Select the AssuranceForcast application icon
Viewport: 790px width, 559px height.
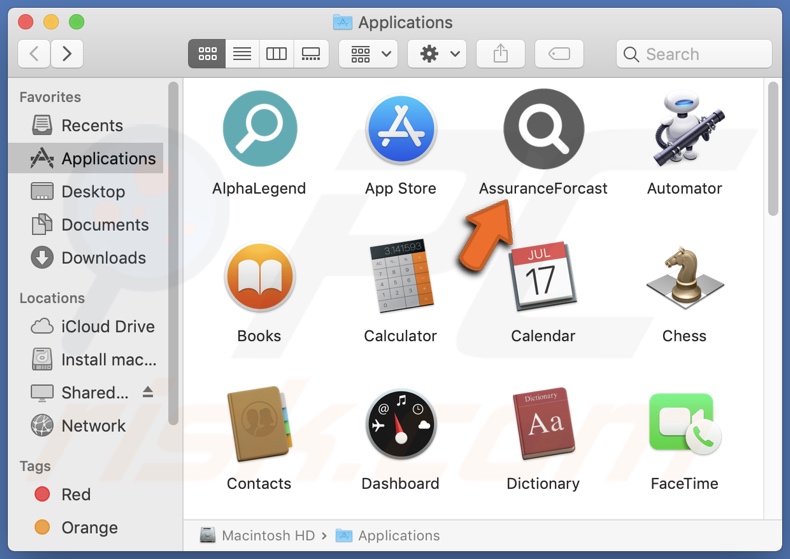(544, 129)
